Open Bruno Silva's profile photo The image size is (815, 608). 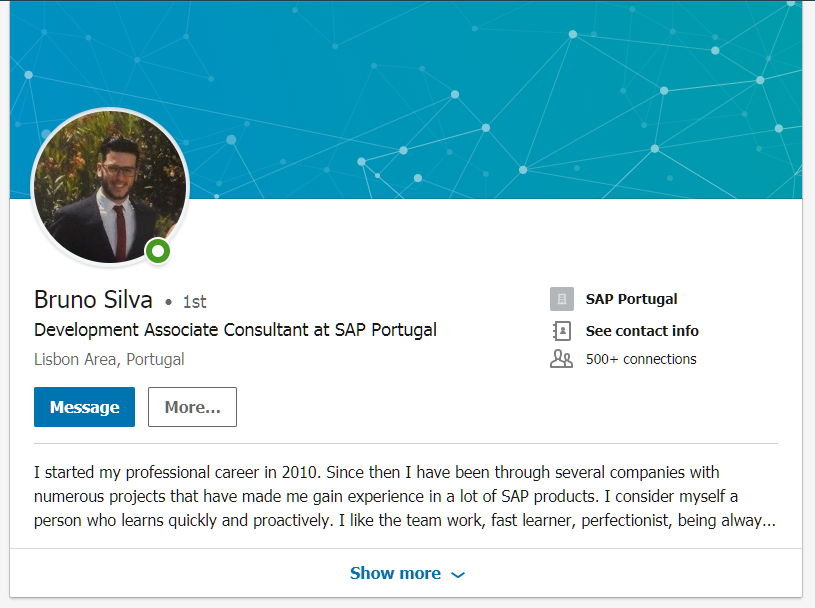pos(110,187)
